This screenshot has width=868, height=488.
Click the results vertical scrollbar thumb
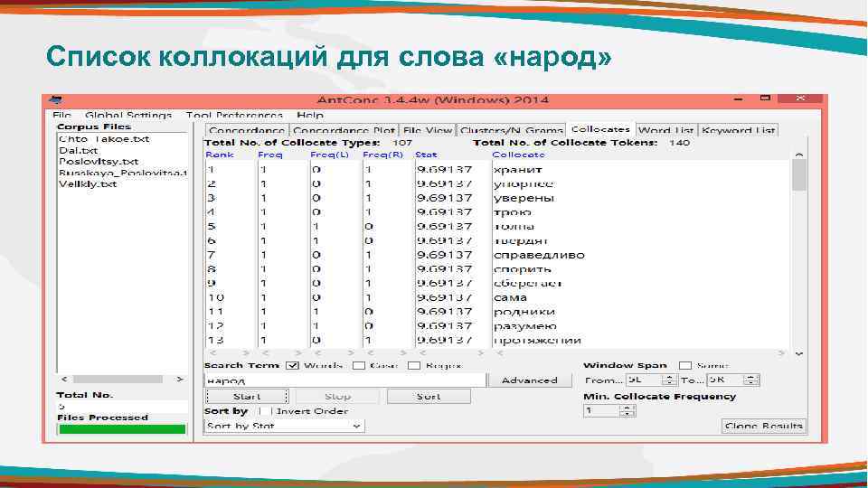coord(798,175)
